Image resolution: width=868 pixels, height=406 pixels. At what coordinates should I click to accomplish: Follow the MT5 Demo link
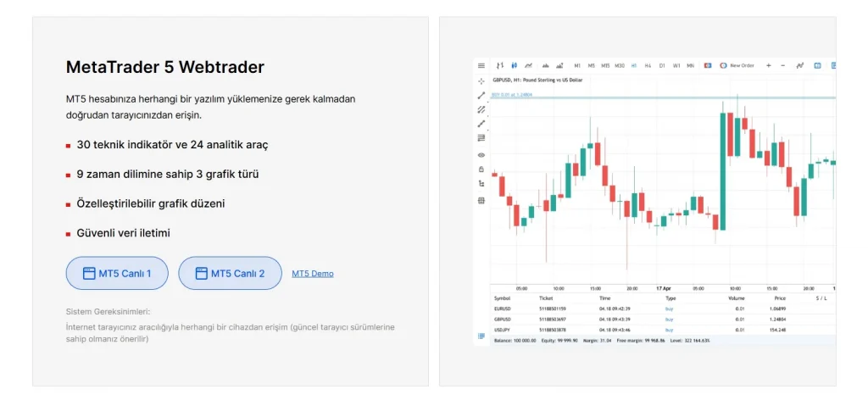313,274
